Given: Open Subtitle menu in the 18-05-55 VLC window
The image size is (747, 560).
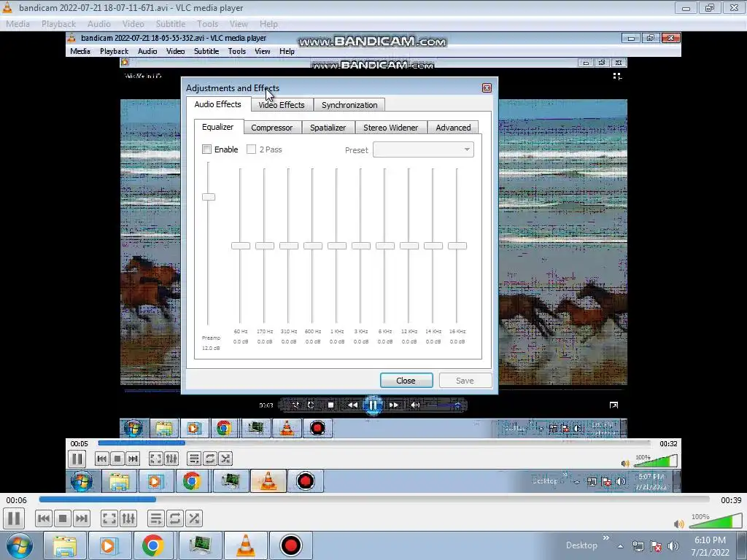Looking at the screenshot, I should [206, 52].
